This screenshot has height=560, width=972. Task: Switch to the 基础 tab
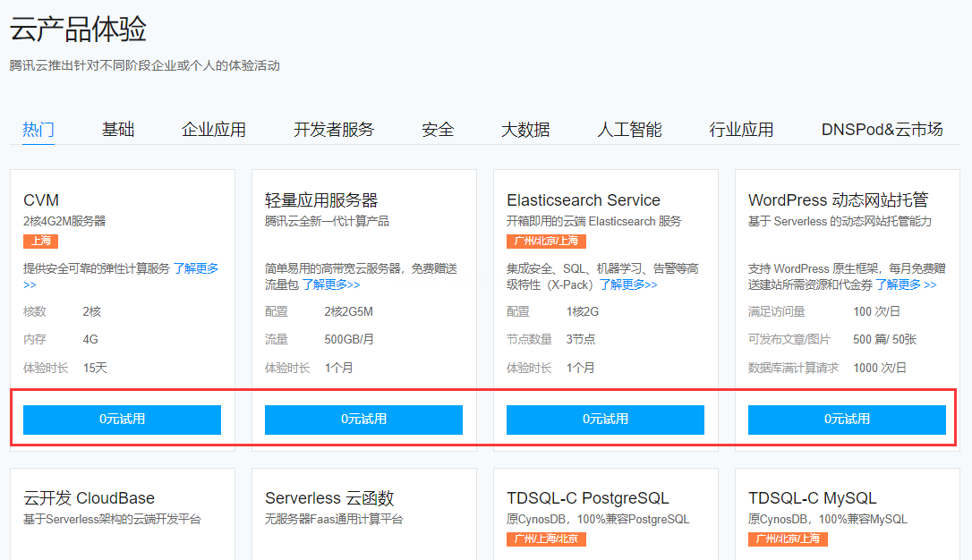[118, 130]
